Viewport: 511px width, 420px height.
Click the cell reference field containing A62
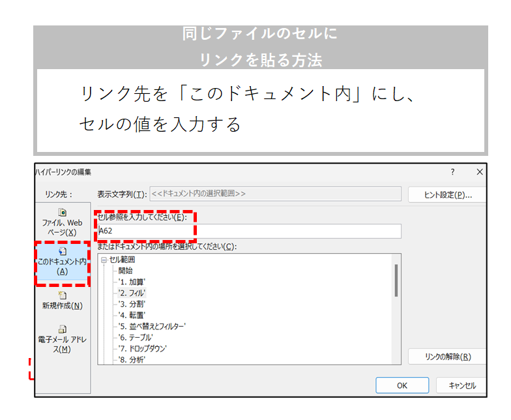pos(248,231)
